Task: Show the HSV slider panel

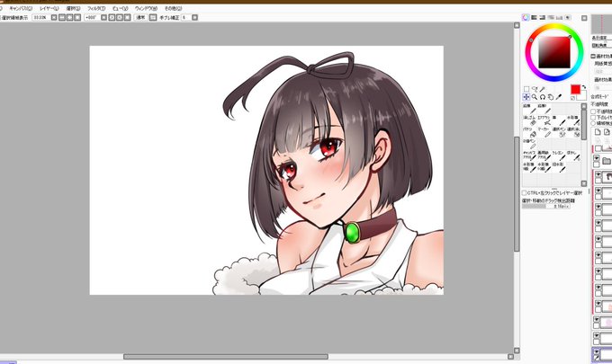Action: click(x=542, y=18)
